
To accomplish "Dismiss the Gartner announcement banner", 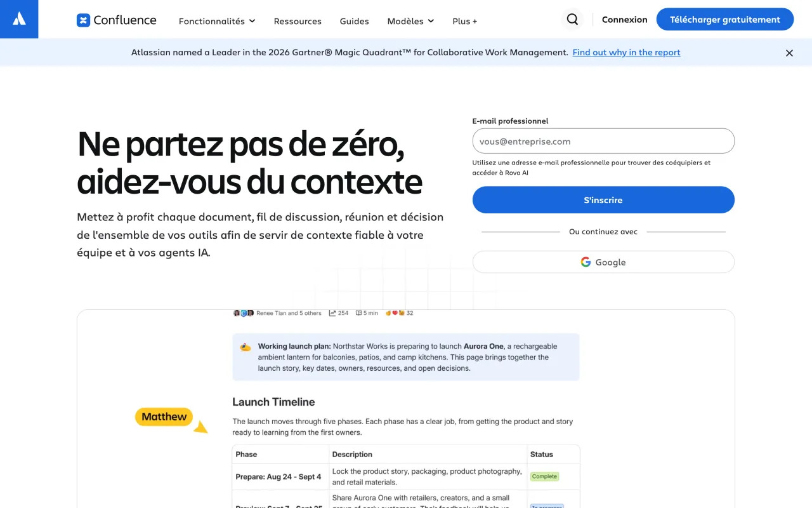I will click(x=789, y=53).
